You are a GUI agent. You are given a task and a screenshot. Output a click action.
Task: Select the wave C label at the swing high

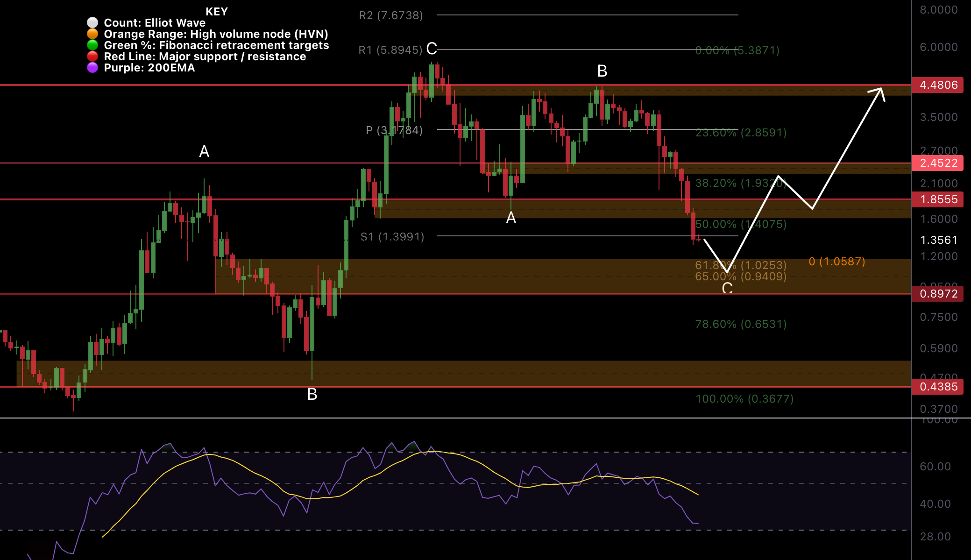(432, 48)
